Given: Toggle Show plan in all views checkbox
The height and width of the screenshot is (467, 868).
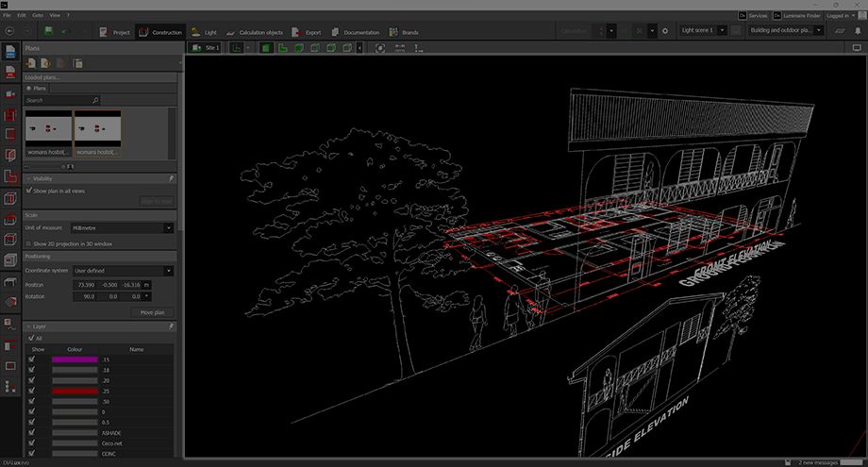Looking at the screenshot, I should (x=30, y=190).
